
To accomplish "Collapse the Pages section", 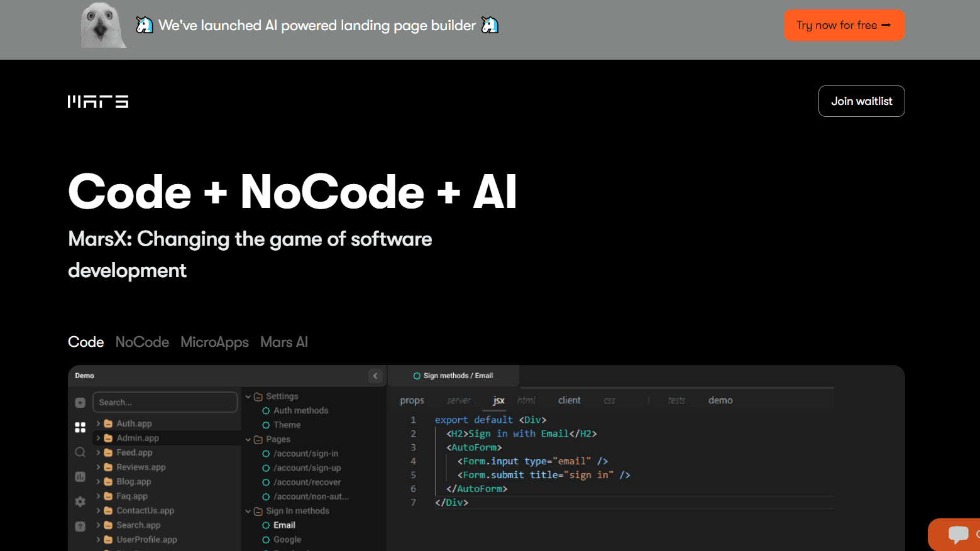I will pyautogui.click(x=248, y=439).
